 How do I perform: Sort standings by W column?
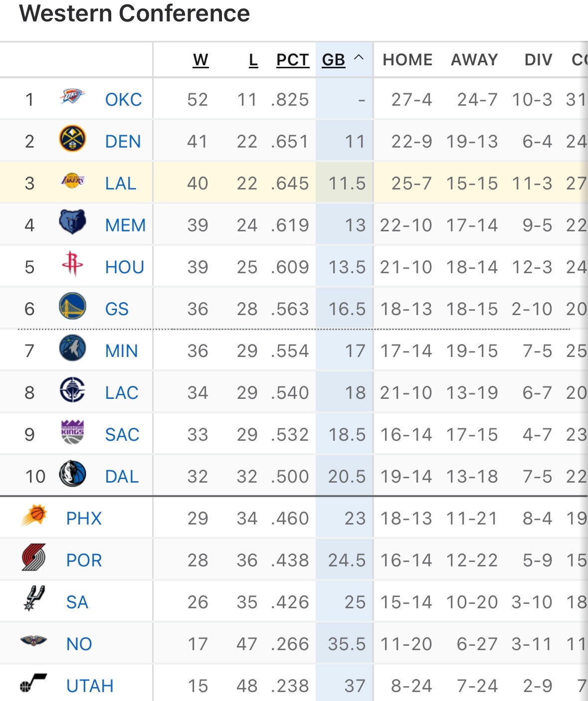(200, 60)
